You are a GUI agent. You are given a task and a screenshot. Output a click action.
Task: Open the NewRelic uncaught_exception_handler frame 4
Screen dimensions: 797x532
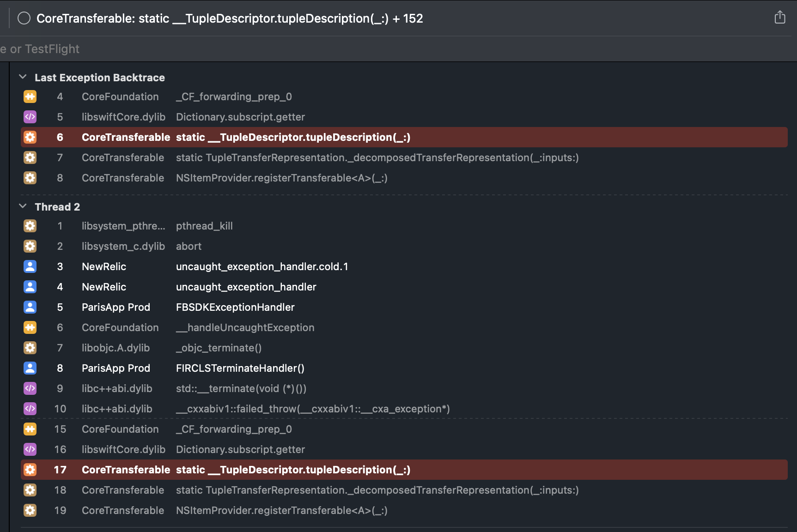245,287
